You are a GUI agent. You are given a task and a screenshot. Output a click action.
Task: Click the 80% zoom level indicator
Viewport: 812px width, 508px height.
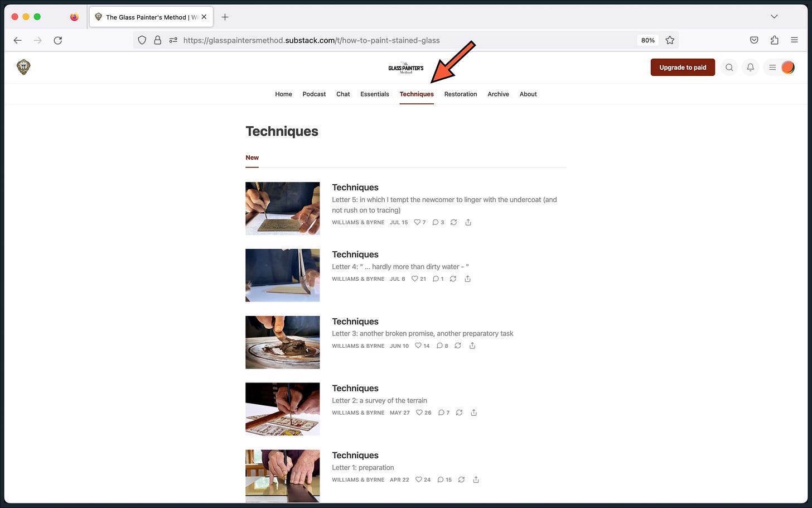pyautogui.click(x=647, y=40)
